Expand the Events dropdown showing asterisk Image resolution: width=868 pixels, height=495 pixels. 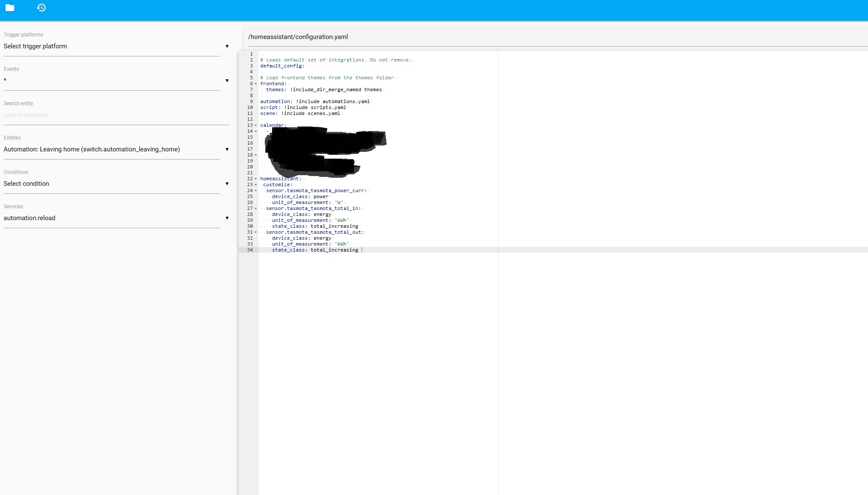112,81
